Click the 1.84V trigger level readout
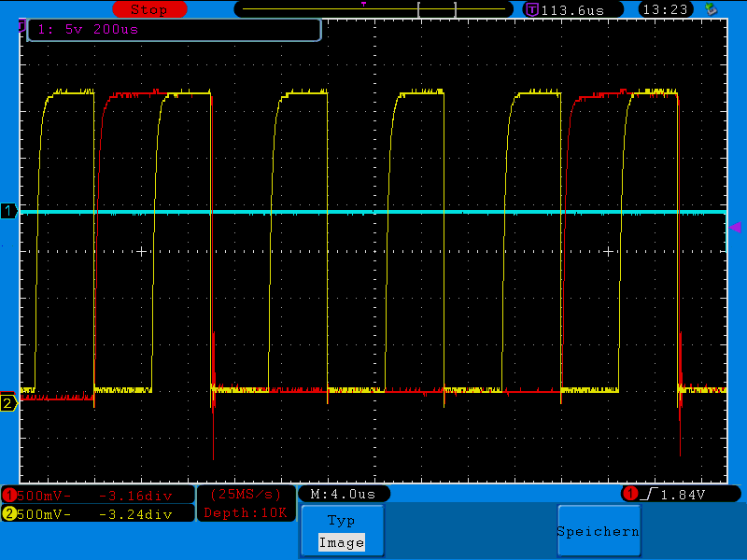 point(683,495)
